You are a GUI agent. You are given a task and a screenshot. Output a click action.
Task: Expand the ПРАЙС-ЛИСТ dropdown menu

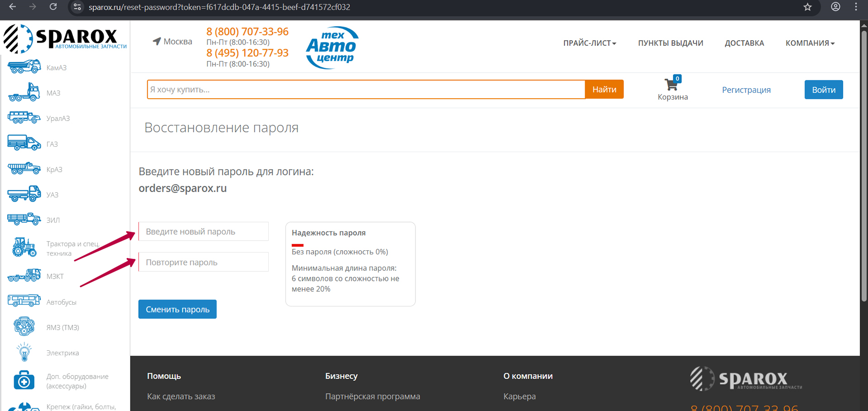[x=589, y=43]
